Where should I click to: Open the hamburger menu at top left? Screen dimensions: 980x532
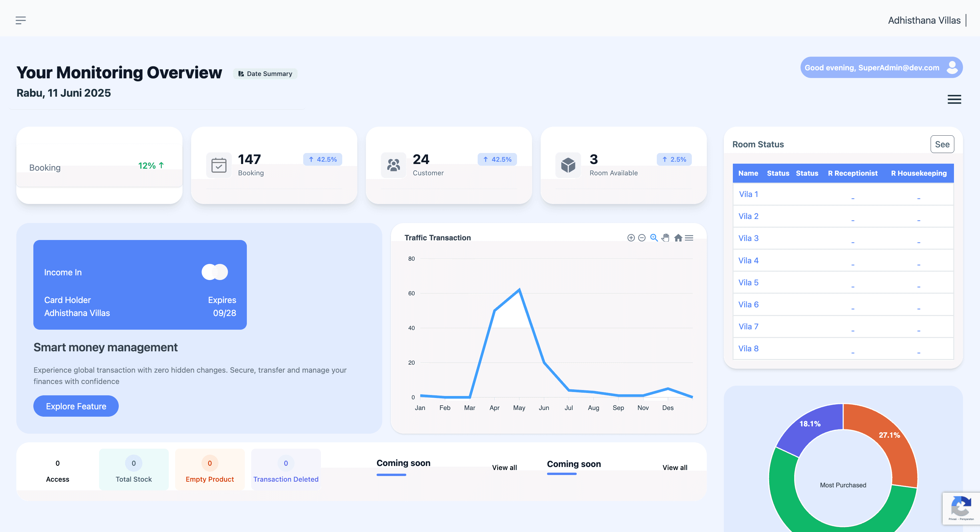coord(21,20)
